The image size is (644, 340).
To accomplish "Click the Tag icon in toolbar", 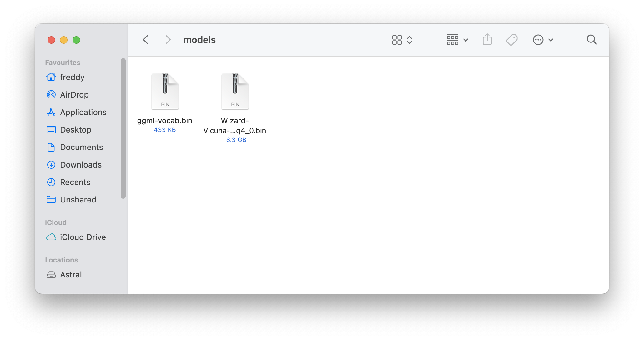I will coord(512,39).
